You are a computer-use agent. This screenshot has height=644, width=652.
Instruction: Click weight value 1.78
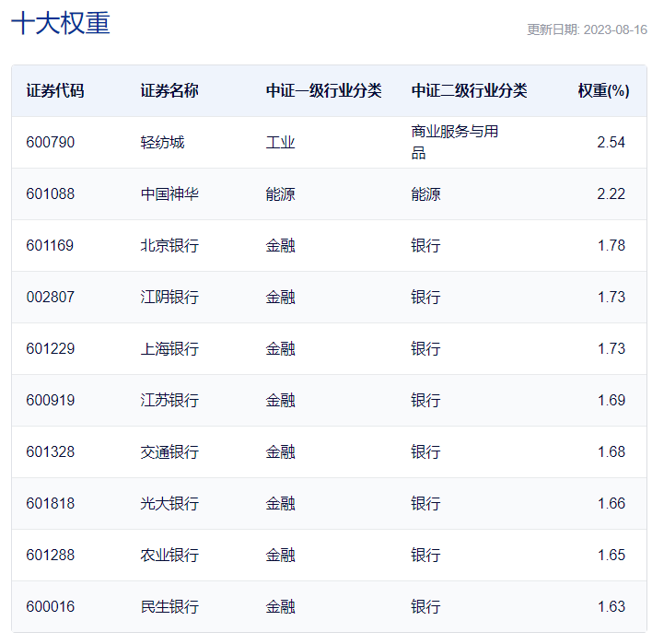611,245
